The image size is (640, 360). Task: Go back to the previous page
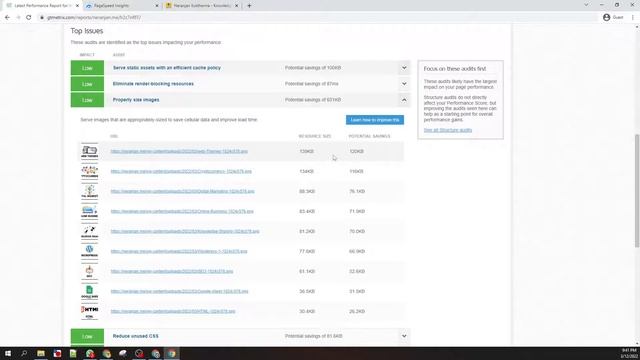click(x=7, y=18)
